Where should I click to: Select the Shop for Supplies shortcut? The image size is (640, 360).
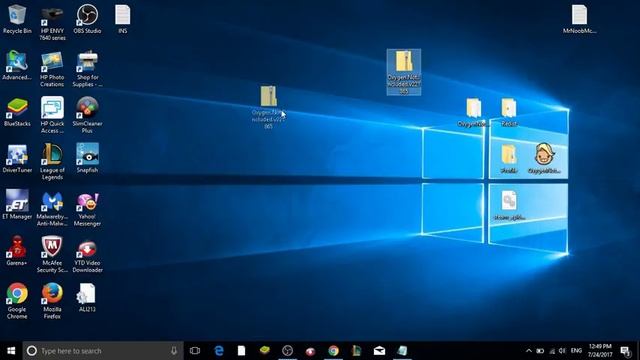point(87,69)
